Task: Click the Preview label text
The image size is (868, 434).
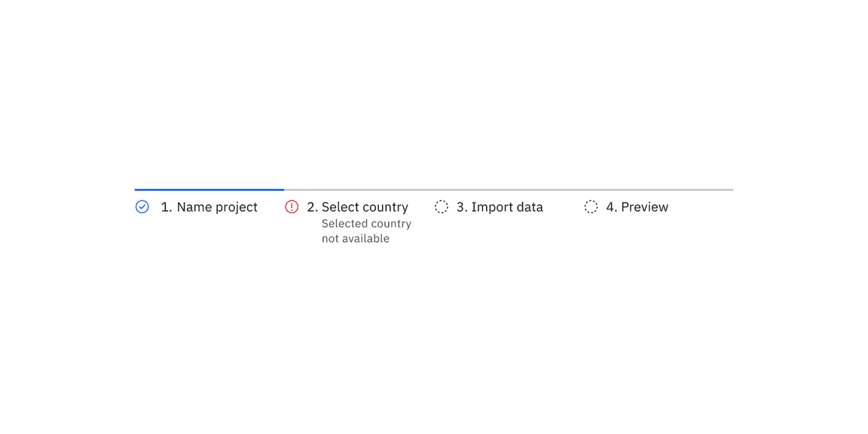Action: pos(637,206)
